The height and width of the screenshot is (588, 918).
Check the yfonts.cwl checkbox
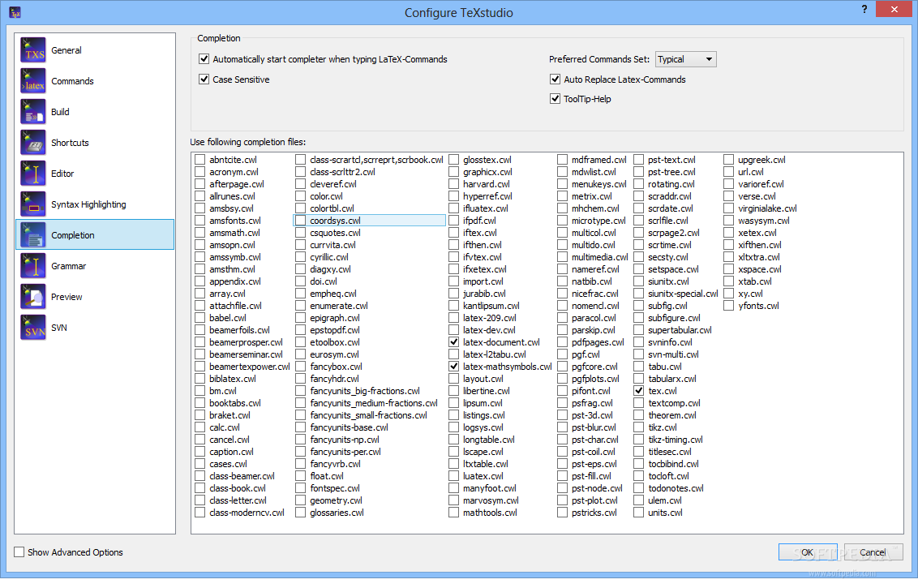click(729, 306)
